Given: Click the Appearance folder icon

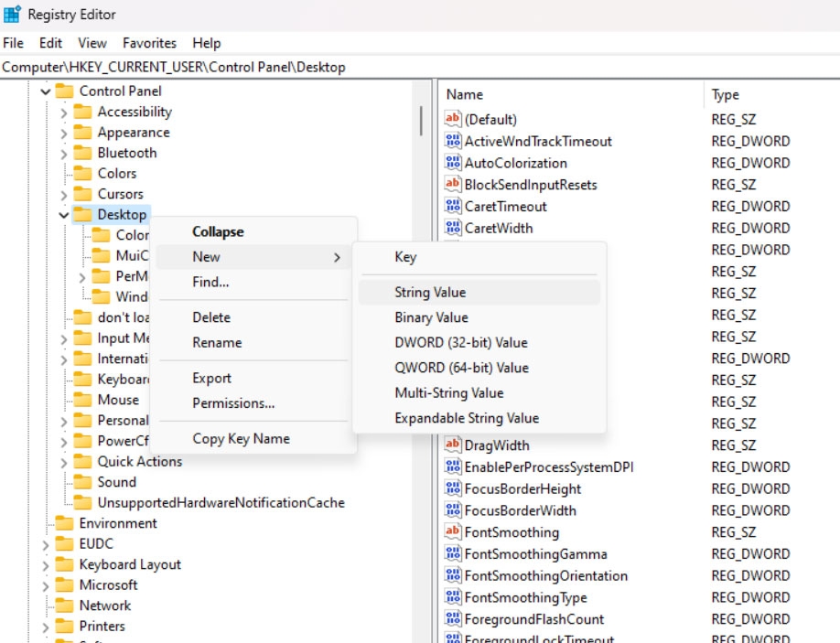Looking at the screenshot, I should (x=82, y=133).
